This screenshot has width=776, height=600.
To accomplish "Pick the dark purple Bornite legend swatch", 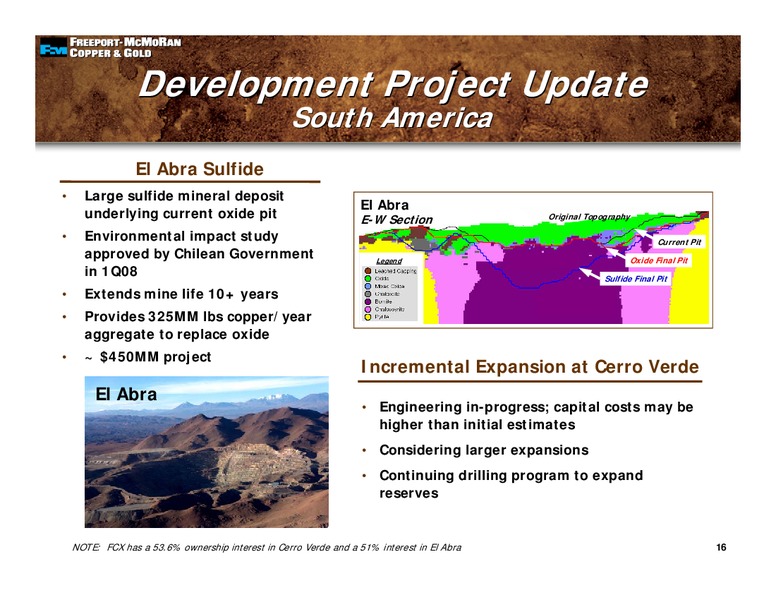I will click(368, 301).
